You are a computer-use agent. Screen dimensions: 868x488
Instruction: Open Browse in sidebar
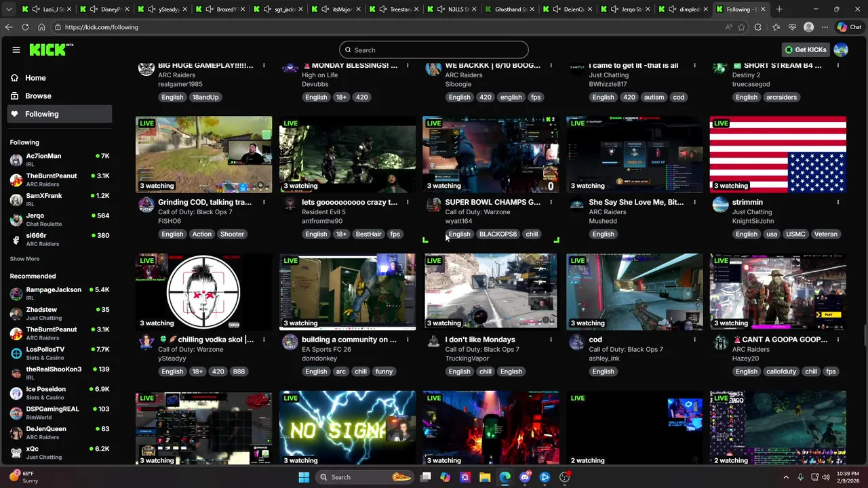60,96
